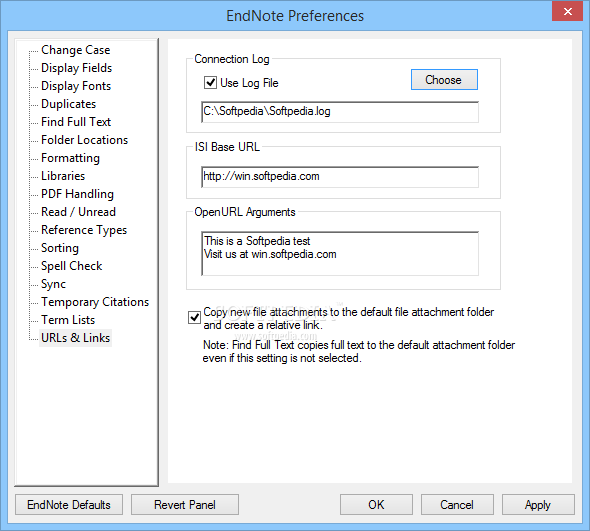590x531 pixels.
Task: Toggle copy new file attachments checkbox
Action: (195, 318)
